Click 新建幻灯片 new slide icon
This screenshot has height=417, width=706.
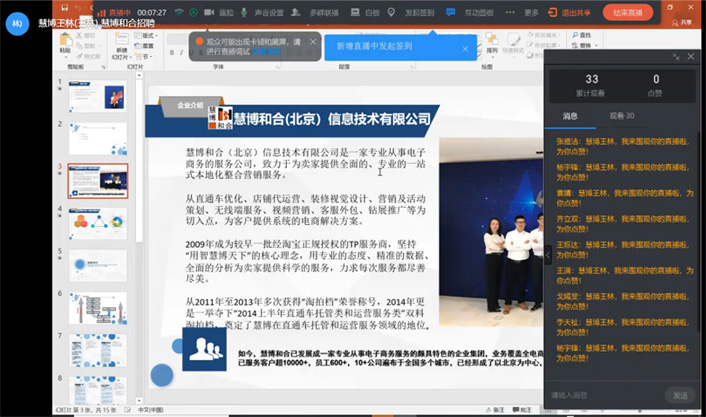tap(122, 39)
